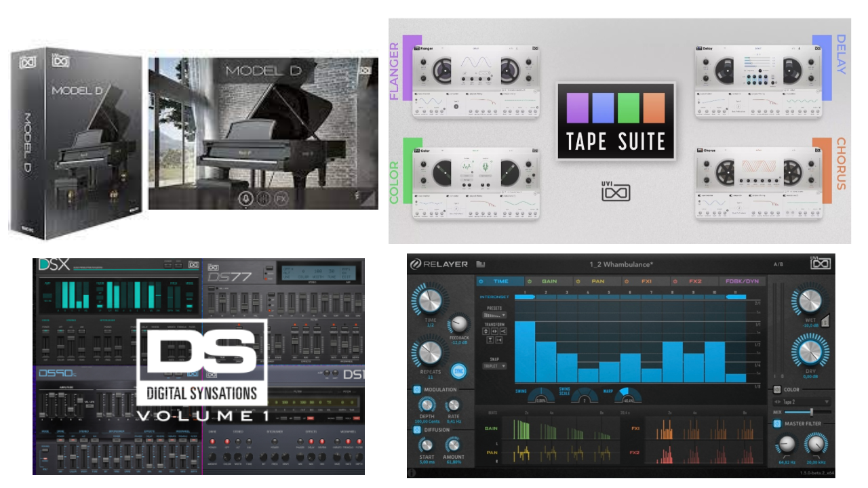Image resolution: width=868 pixels, height=488 pixels.
Task: Click the Interonset end marker at step 11
Action: click(736, 297)
